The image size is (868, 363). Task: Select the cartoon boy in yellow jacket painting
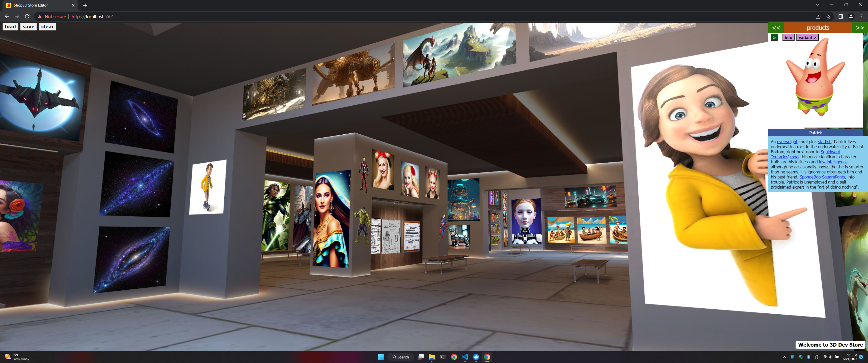coord(208,187)
